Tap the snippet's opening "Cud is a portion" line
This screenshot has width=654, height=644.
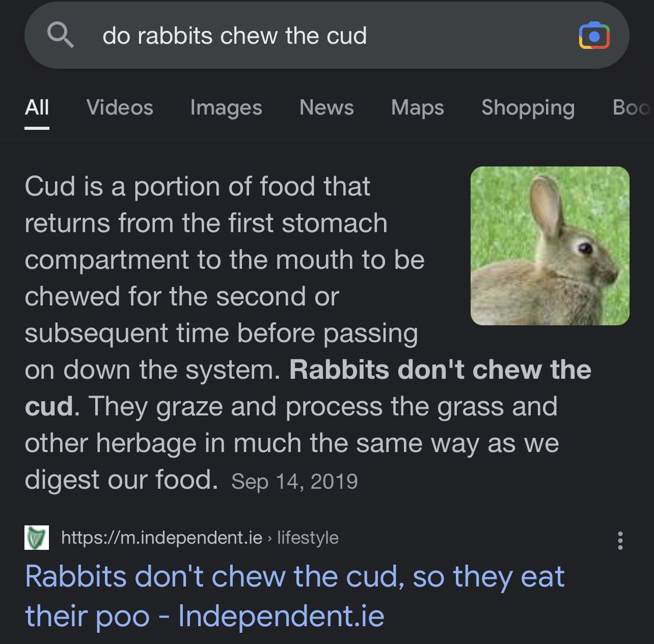(197, 186)
